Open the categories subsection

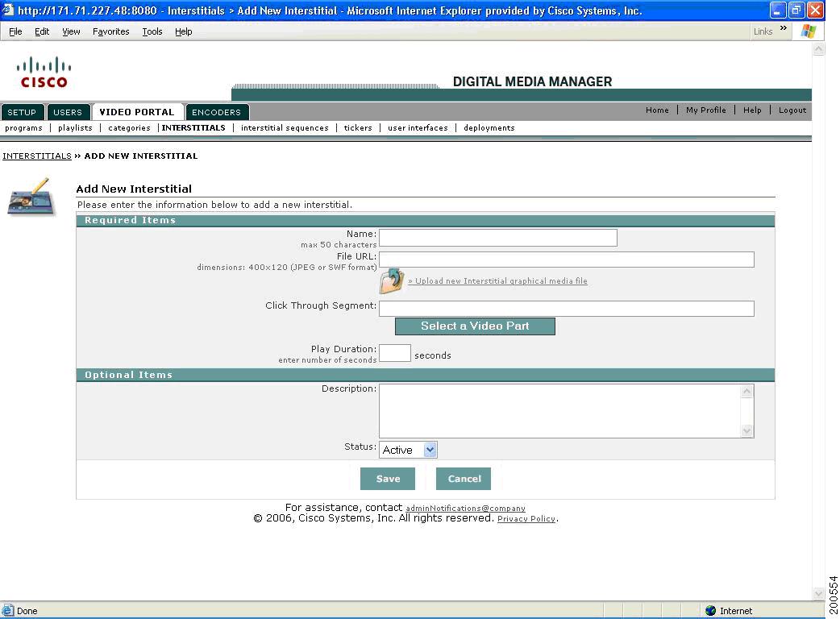(x=129, y=128)
